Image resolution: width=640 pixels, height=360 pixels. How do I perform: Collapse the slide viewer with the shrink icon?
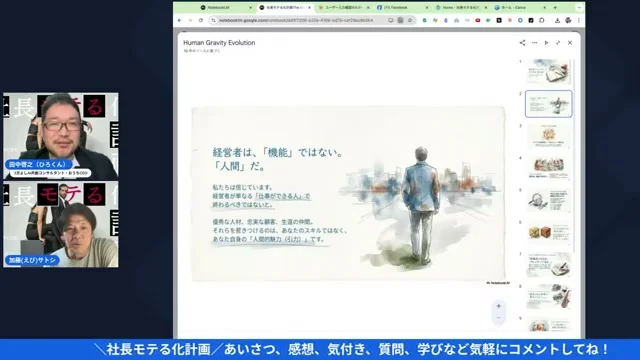(558, 42)
